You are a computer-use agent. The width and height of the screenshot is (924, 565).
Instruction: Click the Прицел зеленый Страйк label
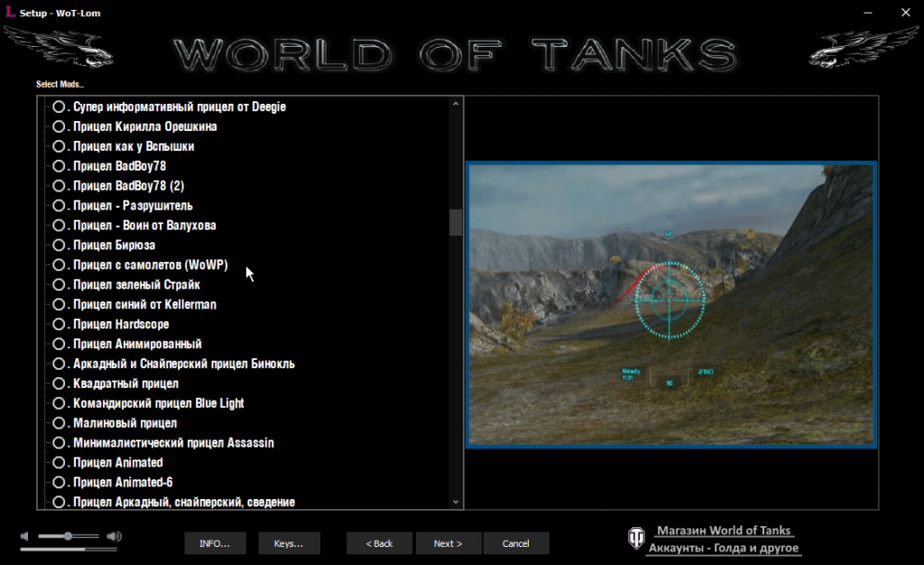[x=137, y=284]
